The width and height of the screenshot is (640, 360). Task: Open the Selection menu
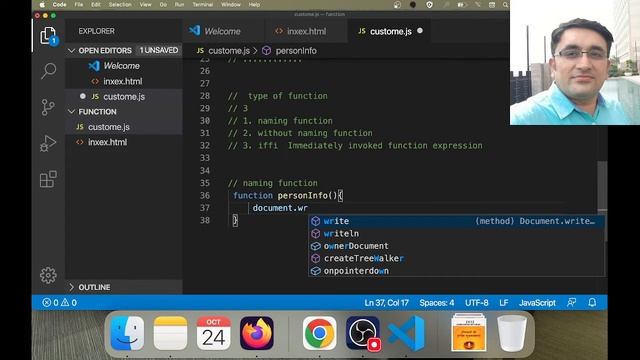click(x=120, y=4)
